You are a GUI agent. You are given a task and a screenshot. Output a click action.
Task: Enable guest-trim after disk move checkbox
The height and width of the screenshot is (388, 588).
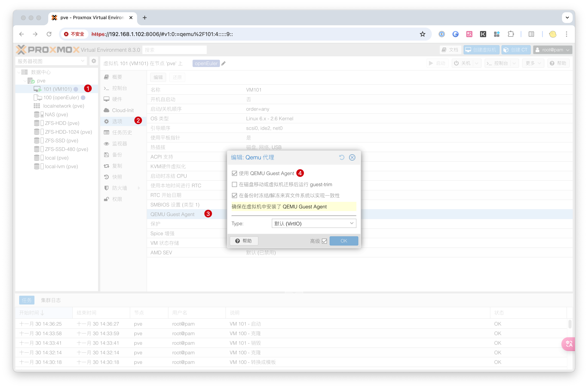tap(234, 184)
